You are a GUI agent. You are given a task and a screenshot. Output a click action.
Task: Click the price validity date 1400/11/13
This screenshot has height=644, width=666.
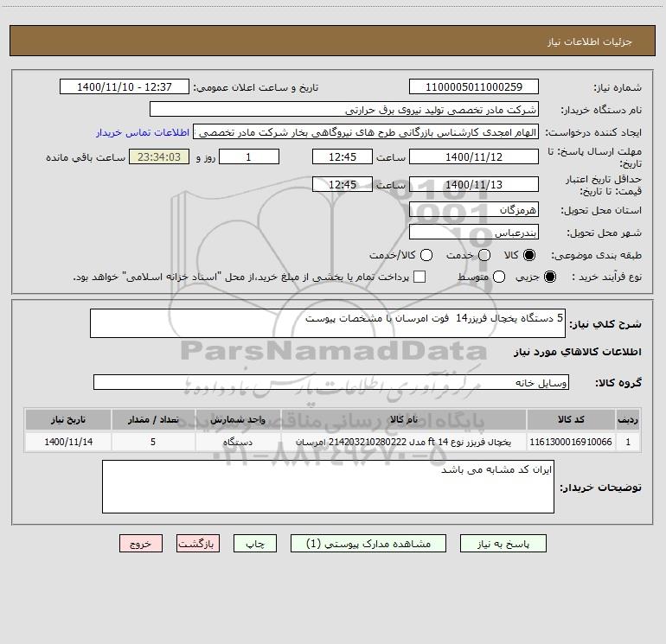tap(474, 184)
